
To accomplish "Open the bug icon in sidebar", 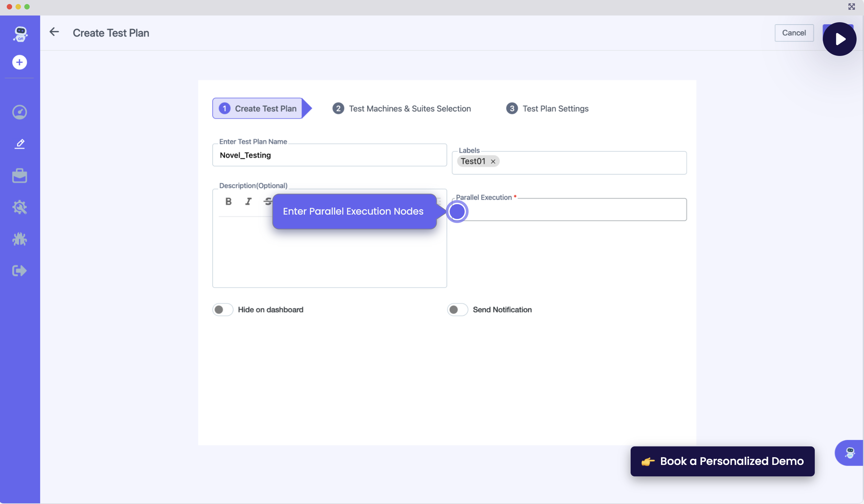I will (x=20, y=239).
